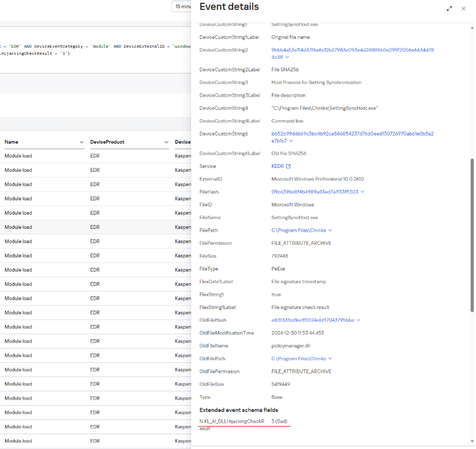
Task: Open the 15 minutes time range selector
Action: [x=181, y=6]
